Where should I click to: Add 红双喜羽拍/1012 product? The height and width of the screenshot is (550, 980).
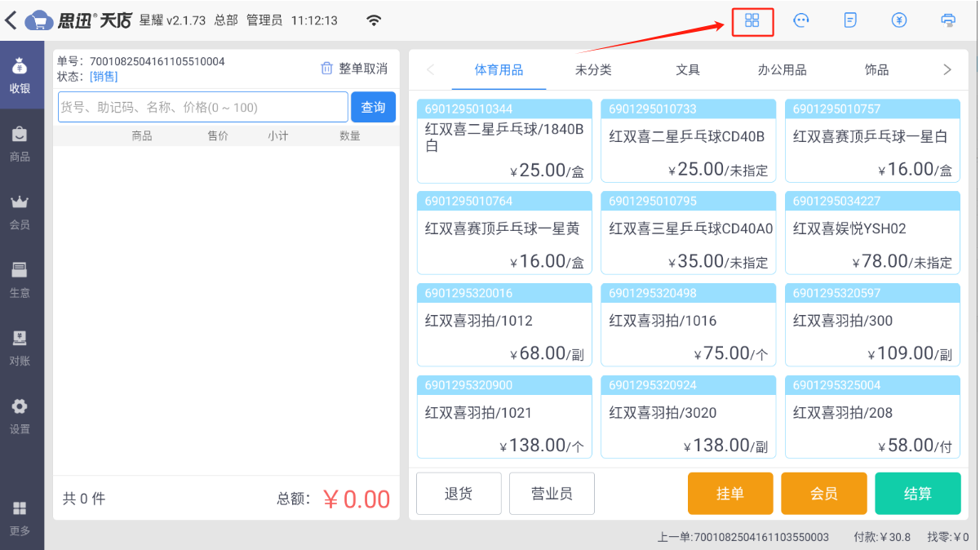(504, 325)
